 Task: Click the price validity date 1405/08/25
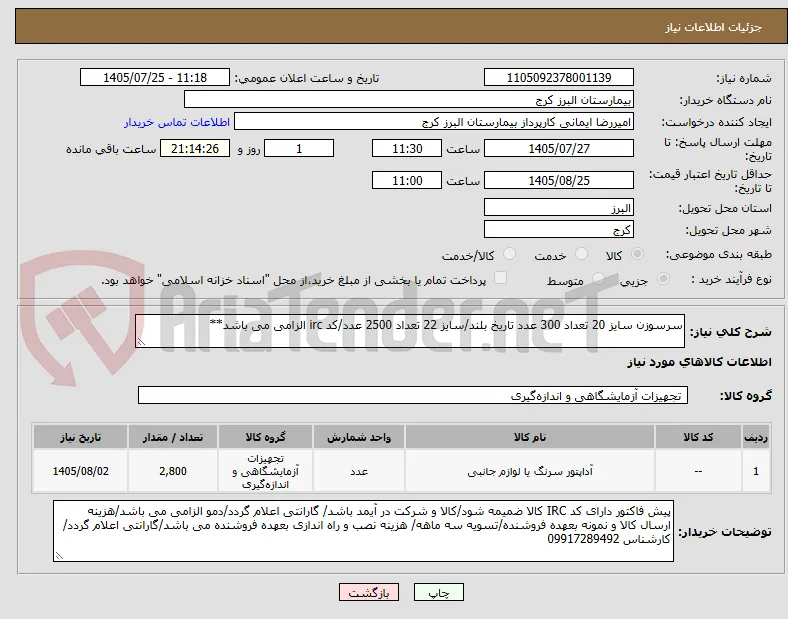559,180
